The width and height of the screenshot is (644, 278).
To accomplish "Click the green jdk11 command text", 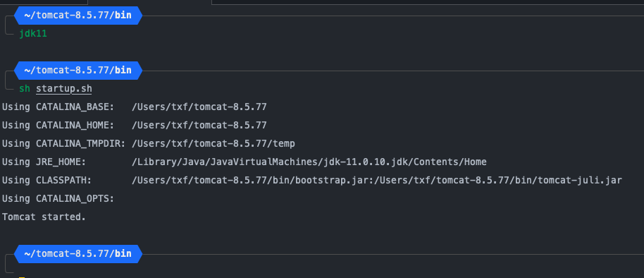I will coord(33,34).
